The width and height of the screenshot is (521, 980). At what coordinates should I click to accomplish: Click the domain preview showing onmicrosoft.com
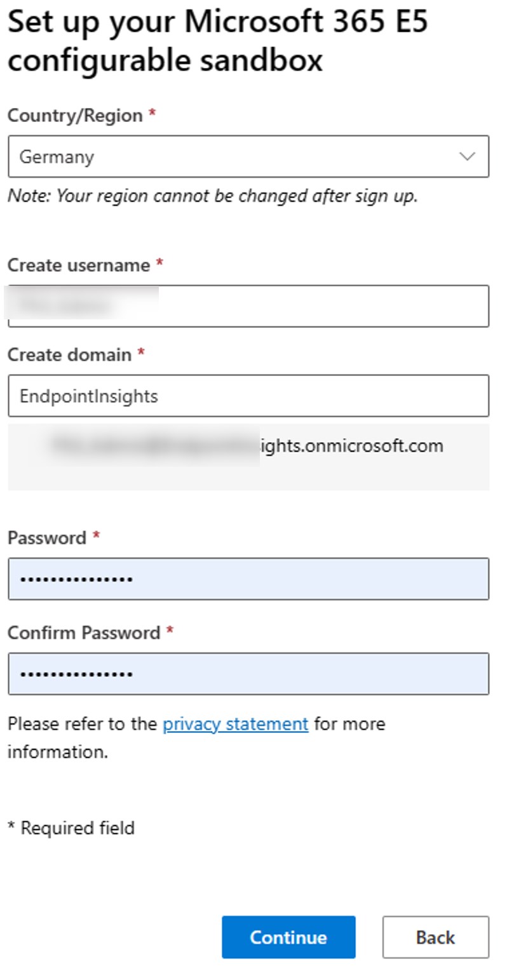pos(248,446)
